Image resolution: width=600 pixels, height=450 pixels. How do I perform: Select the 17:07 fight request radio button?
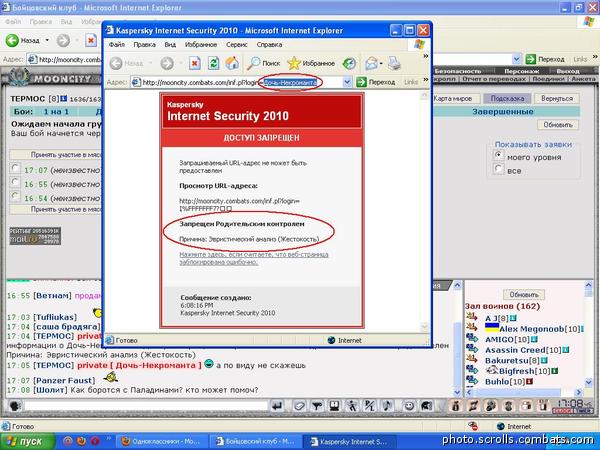15,168
